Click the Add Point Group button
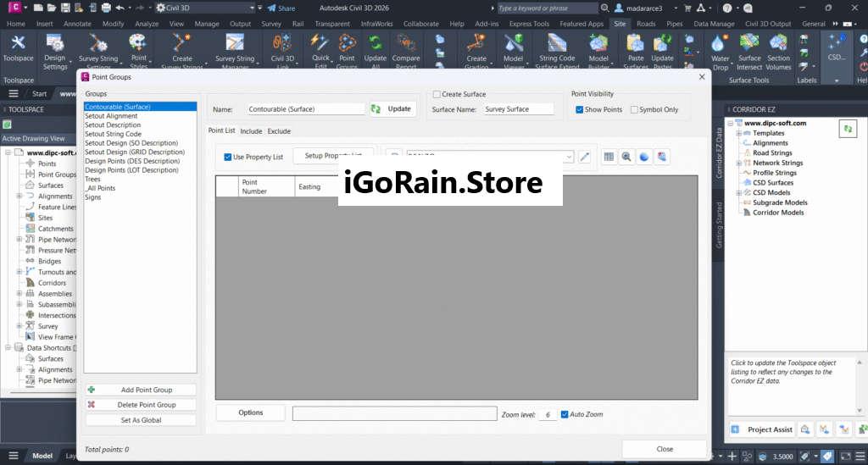The image size is (868, 465). point(141,390)
